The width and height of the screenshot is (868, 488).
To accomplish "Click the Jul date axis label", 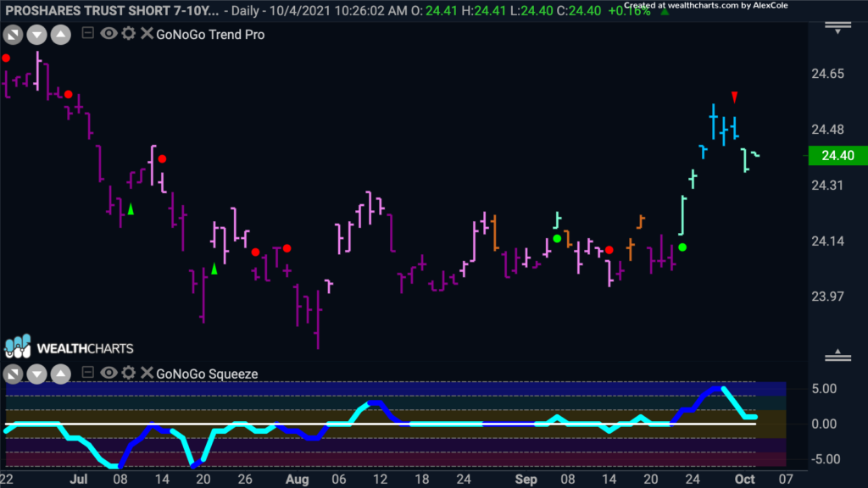I will tap(79, 480).
